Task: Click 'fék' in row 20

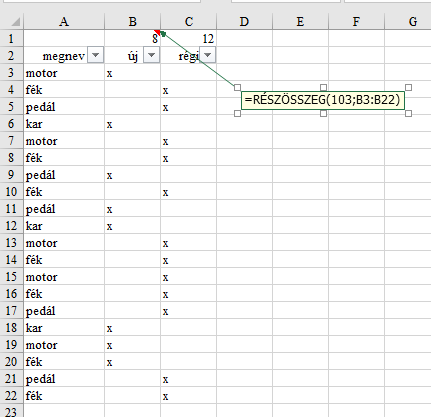Action: (x=34, y=362)
